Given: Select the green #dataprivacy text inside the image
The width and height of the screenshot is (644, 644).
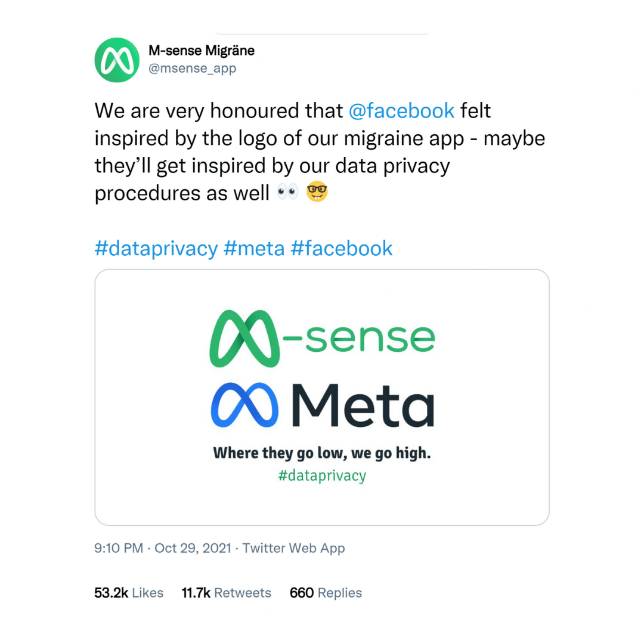Looking at the screenshot, I should pos(322,476).
